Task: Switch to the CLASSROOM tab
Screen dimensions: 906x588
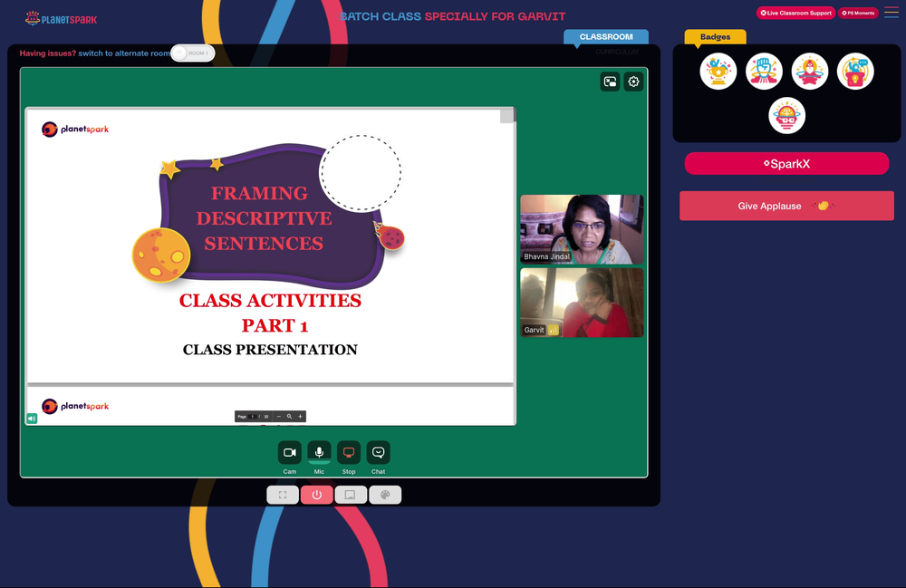Action: (606, 36)
